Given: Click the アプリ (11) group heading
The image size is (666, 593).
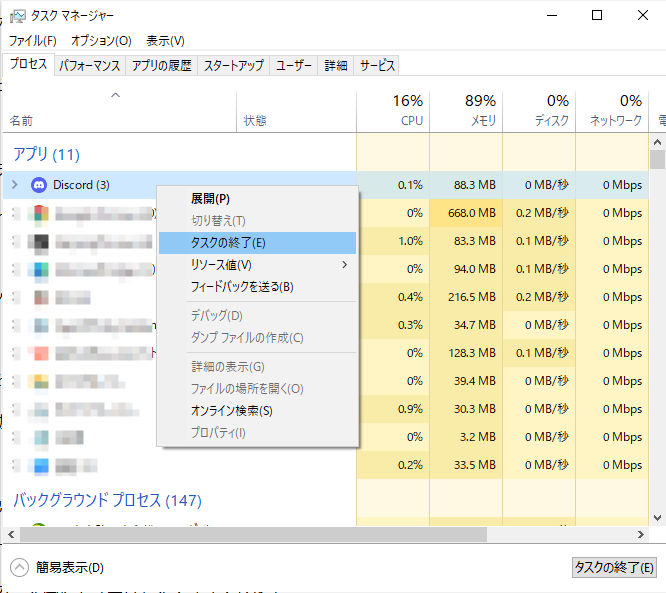Looking at the screenshot, I should pos(46,154).
